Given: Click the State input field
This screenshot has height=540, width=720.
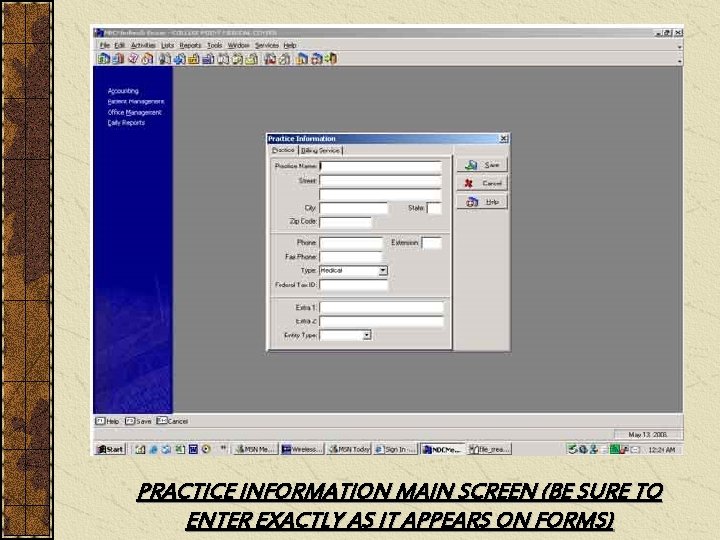Looking at the screenshot, I should 434,208.
